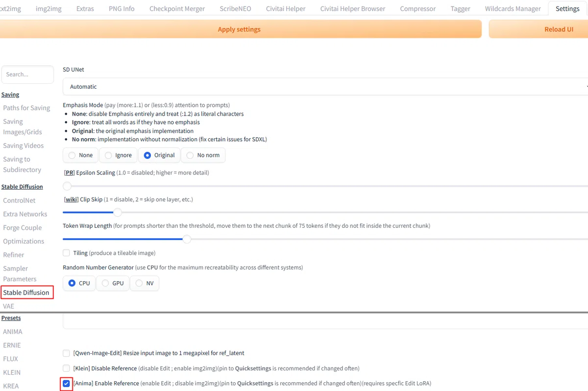Open Saving Images/Grids settings section
This screenshot has height=391, width=588.
(23, 126)
